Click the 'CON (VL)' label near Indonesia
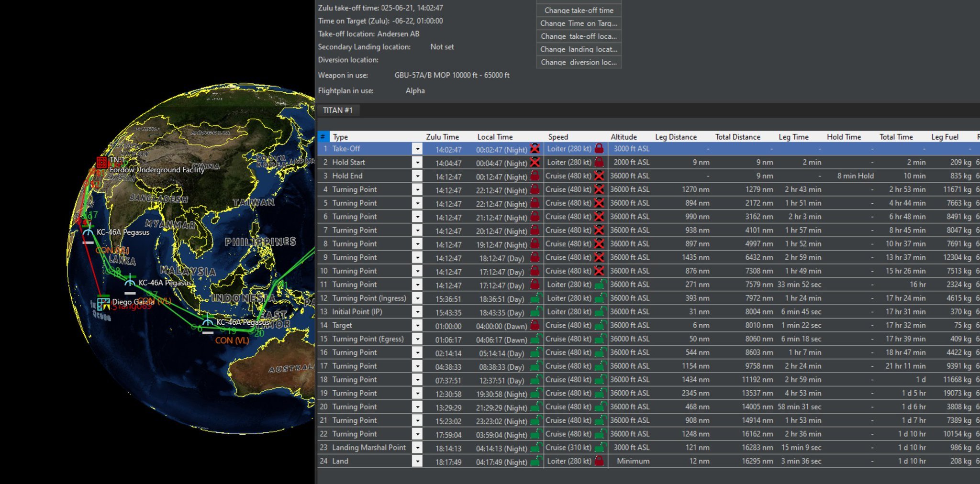 click(x=232, y=341)
